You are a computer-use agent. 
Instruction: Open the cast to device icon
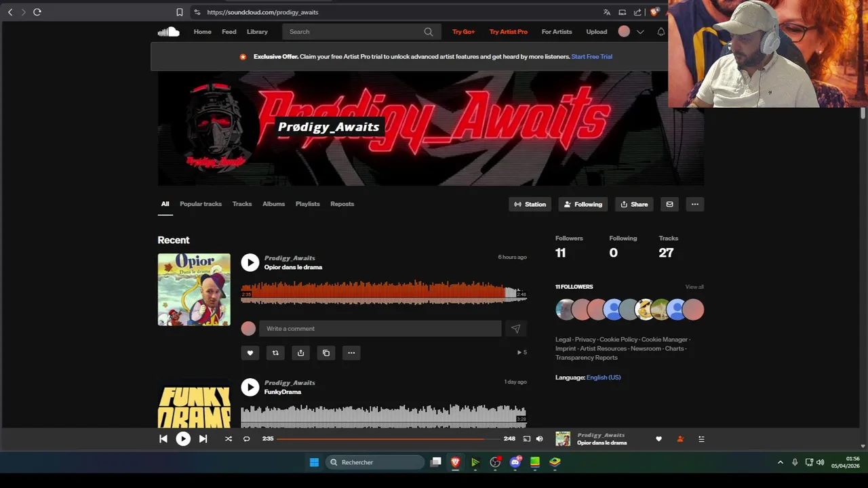(x=527, y=439)
